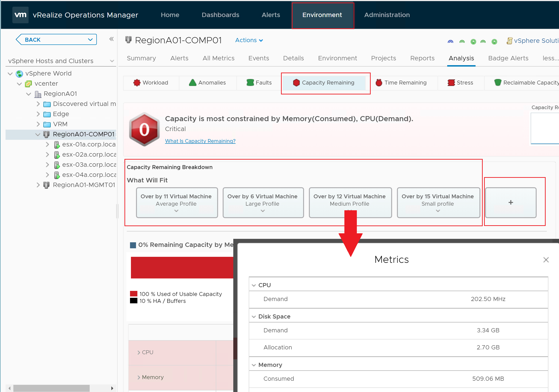The height and width of the screenshot is (392, 559).
Task: Click the red hexagon capacity score 0
Action: click(x=144, y=129)
